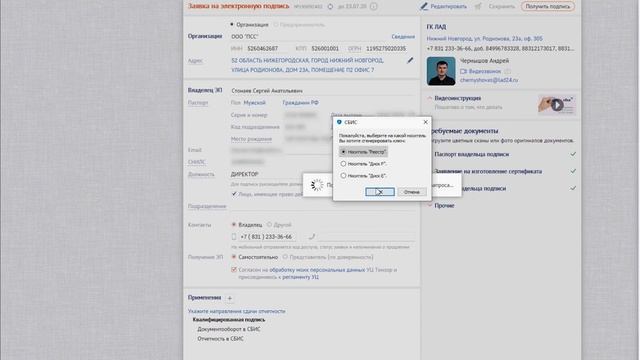Click the "Мужской" gender value
Viewport: 640px width, 360px height.
pyautogui.click(x=254, y=103)
